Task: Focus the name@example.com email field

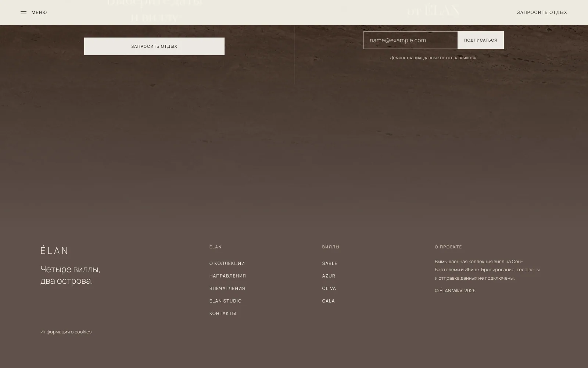Action: tap(410, 40)
